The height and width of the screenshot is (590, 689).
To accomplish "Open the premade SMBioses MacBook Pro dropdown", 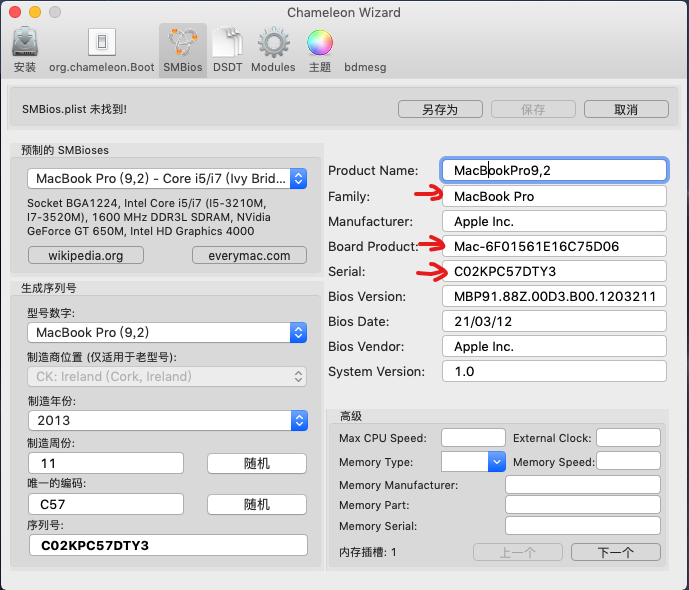I will (167, 178).
